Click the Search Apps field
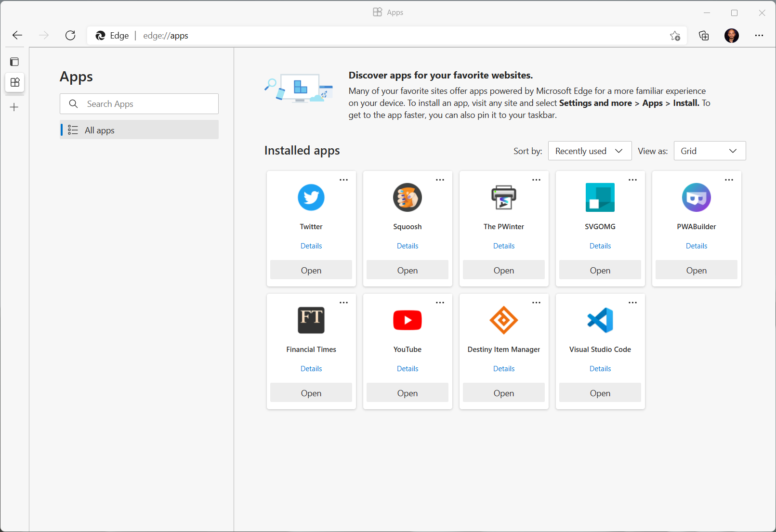The width and height of the screenshot is (776, 532). pos(139,104)
